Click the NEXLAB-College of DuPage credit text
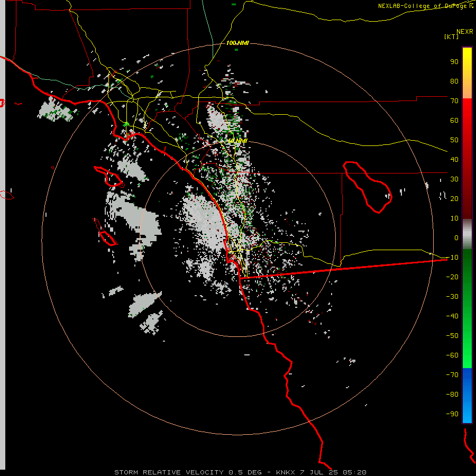Screen dimensions: 476x476 426,6
